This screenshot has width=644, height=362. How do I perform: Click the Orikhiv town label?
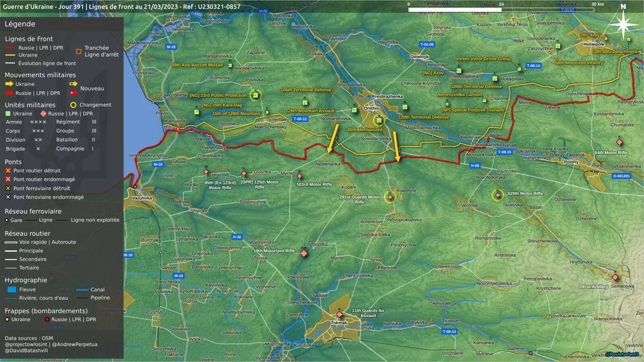(x=372, y=108)
